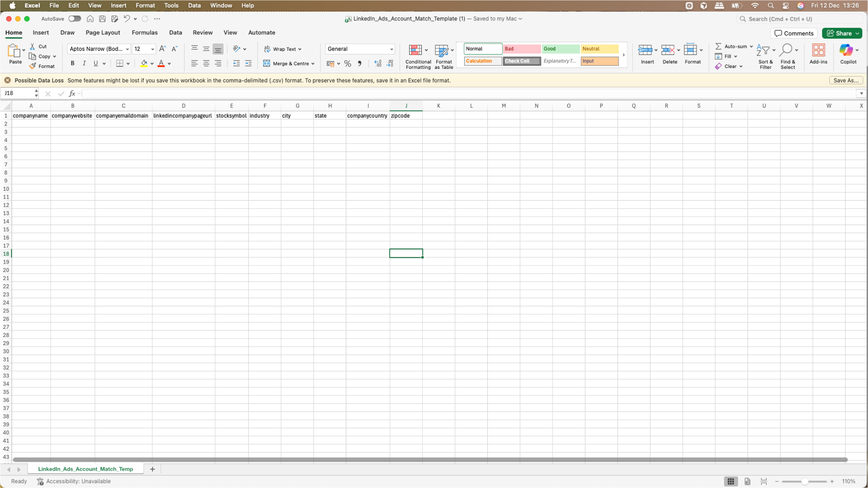Viewport: 868px width, 488px height.
Task: Open the Add-ins button
Action: (x=818, y=54)
